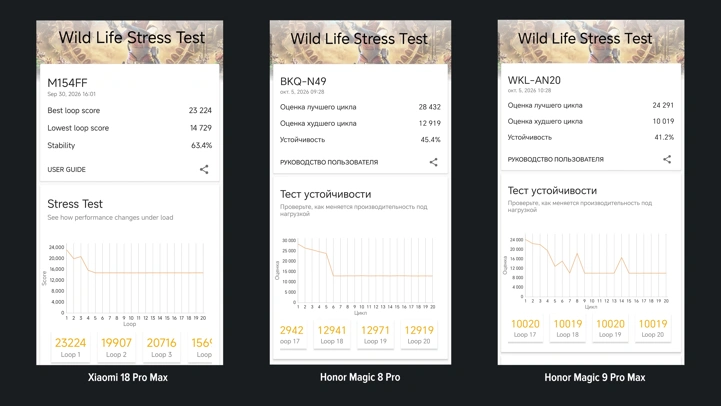Click the Wild Life Stress Test header on BKQ-N49
The width and height of the screenshot is (721, 406).
pyautogui.click(x=359, y=39)
